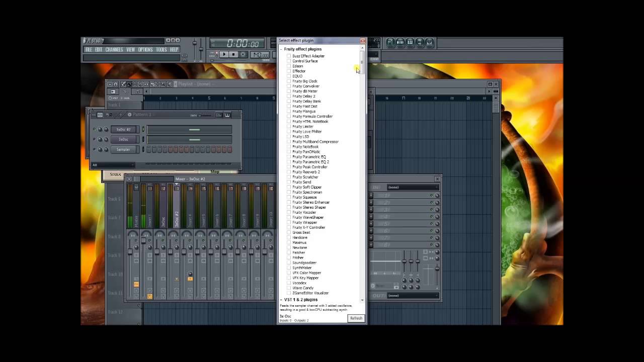Select the Sampler channel button
Image resolution: width=644 pixels, height=362 pixels.
[123, 149]
